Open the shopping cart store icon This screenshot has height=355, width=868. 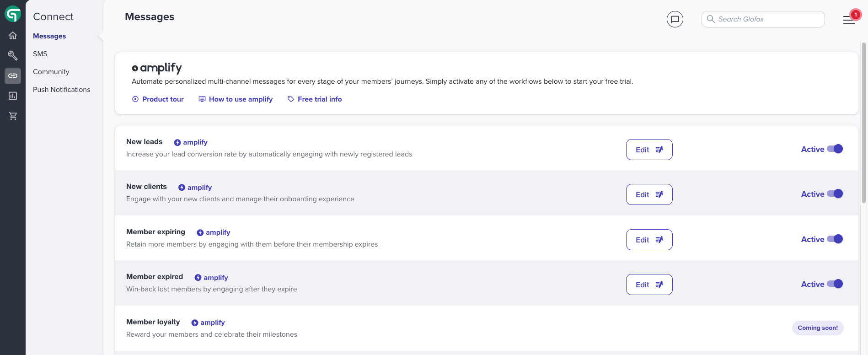click(x=13, y=116)
